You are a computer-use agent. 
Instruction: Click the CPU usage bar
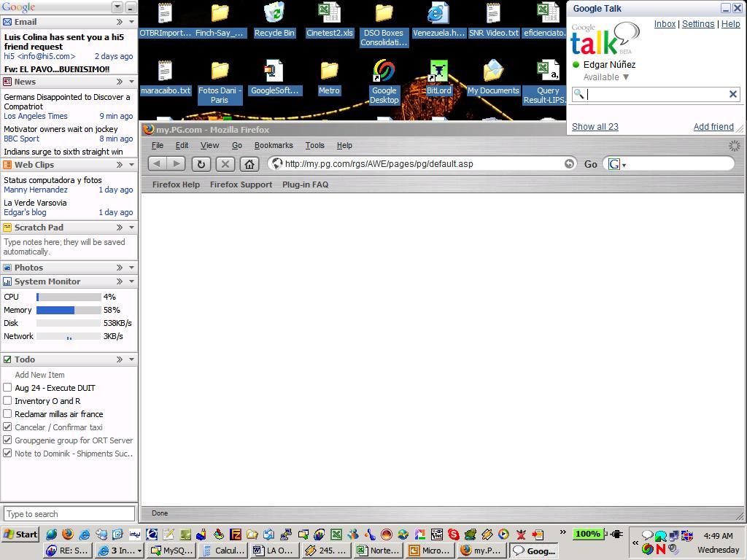point(69,297)
